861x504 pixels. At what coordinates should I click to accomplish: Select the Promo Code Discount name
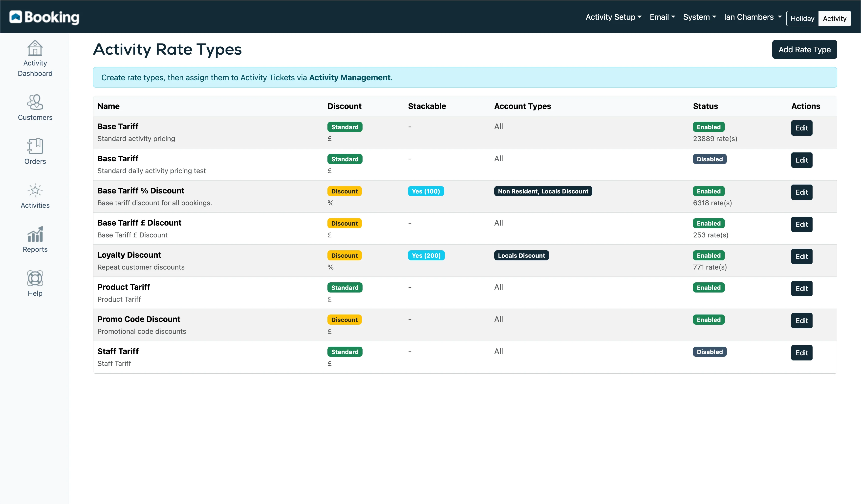(x=139, y=319)
